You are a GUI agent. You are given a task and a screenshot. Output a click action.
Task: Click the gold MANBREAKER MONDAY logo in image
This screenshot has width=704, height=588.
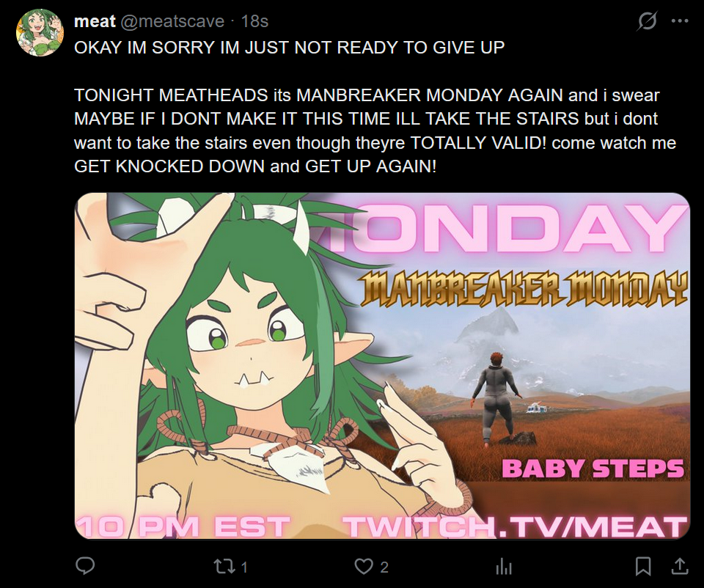pyautogui.click(x=524, y=288)
